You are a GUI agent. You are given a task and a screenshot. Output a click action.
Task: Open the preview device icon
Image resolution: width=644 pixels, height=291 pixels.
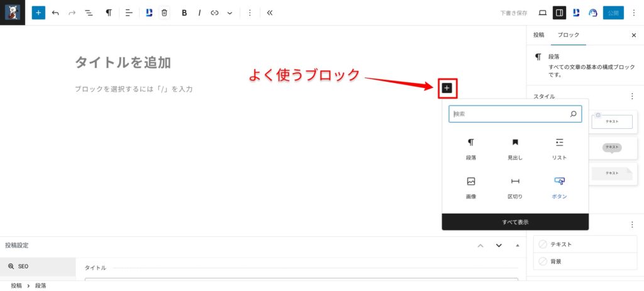coord(543,13)
